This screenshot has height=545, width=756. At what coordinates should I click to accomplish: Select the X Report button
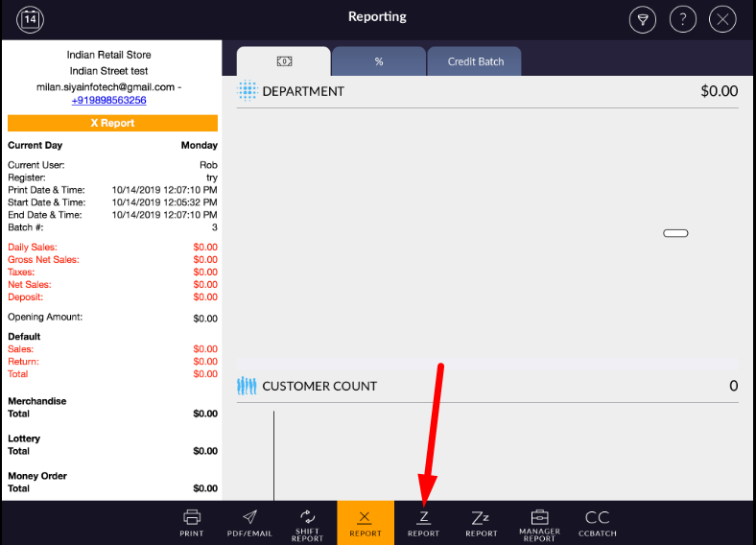(365, 522)
